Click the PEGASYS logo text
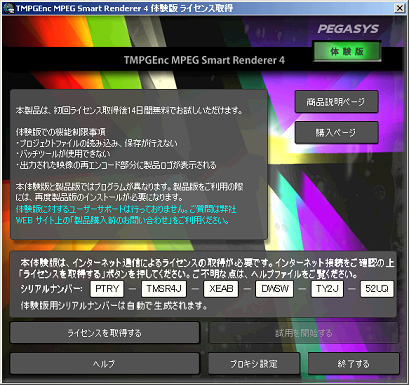Screen dimensions: 409x385 pos(348,29)
